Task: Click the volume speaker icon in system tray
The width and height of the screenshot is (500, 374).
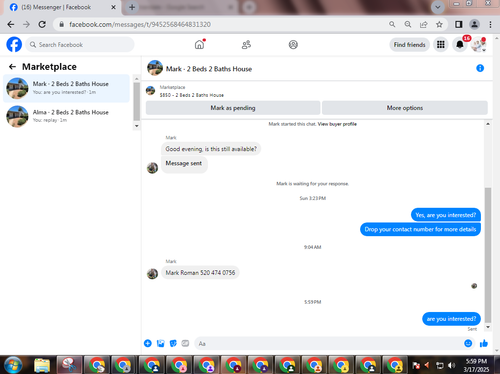Action: coord(451,365)
